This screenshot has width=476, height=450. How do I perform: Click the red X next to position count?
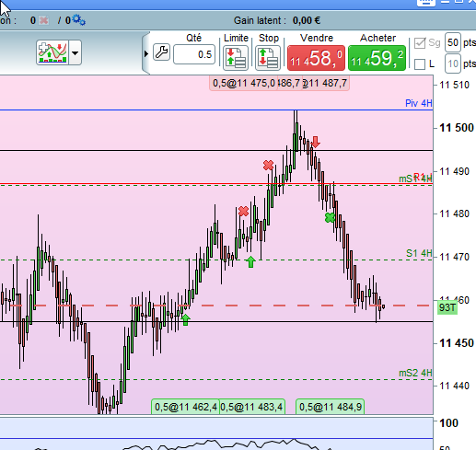click(x=44, y=20)
